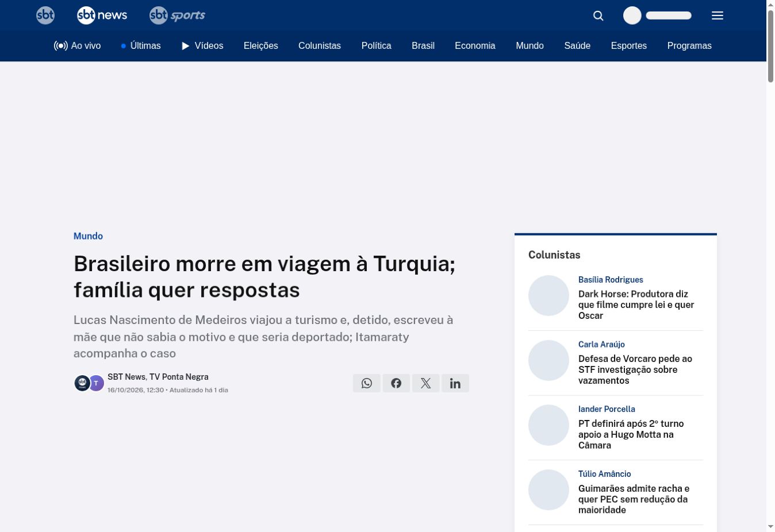Viewport: 775px width, 532px height.
Task: Open the SBT Sports logo link
Action: 177,16
